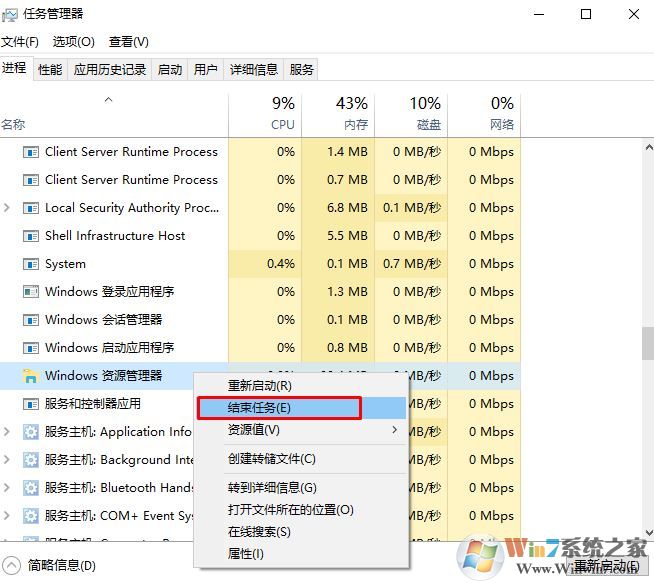This screenshot has height=583, width=654.
Task: Switch to the 性能 tab
Action: (50, 69)
